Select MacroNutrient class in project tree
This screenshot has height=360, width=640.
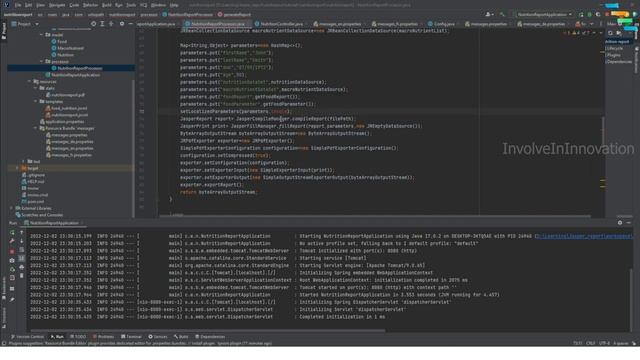tap(67, 48)
